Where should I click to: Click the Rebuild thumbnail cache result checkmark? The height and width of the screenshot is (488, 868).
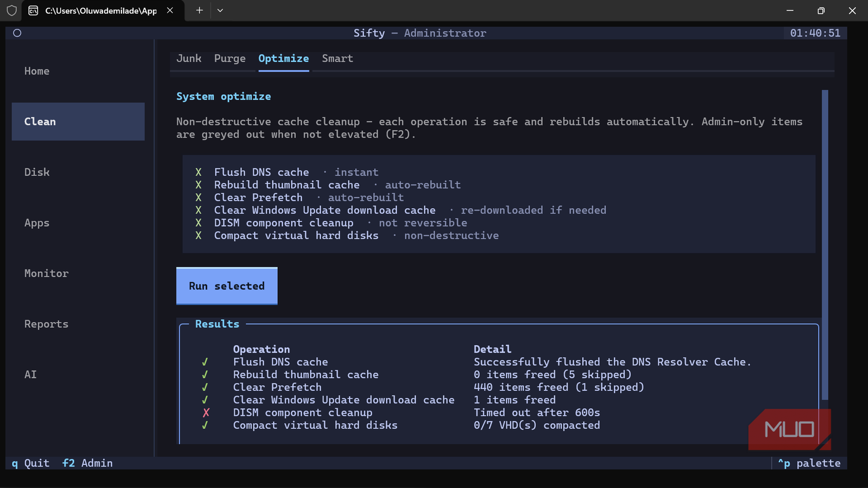coord(205,375)
